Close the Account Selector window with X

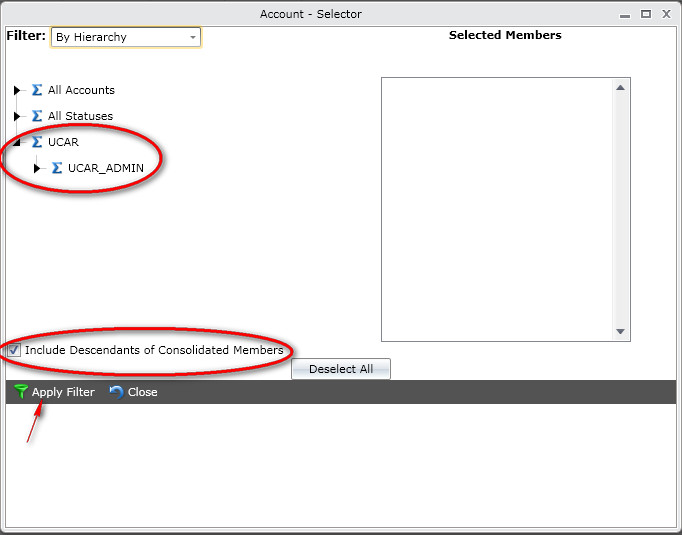(666, 14)
